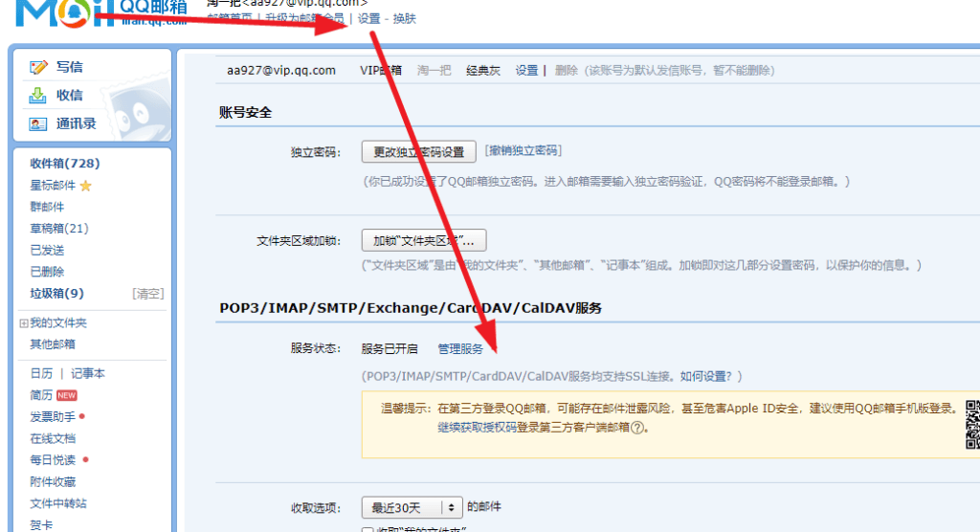Open 群邮件 folder
Viewport: 980px width, 532px height.
tap(47, 207)
